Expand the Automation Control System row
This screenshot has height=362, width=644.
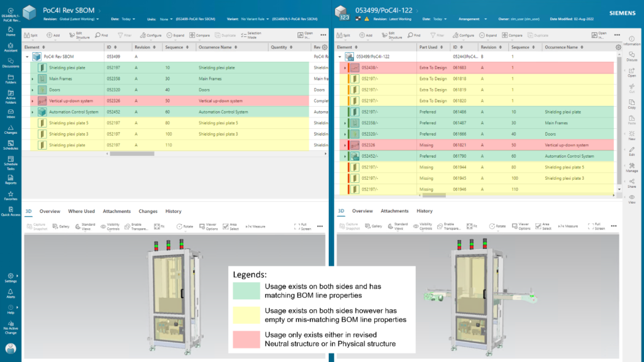pyautogui.click(x=33, y=112)
